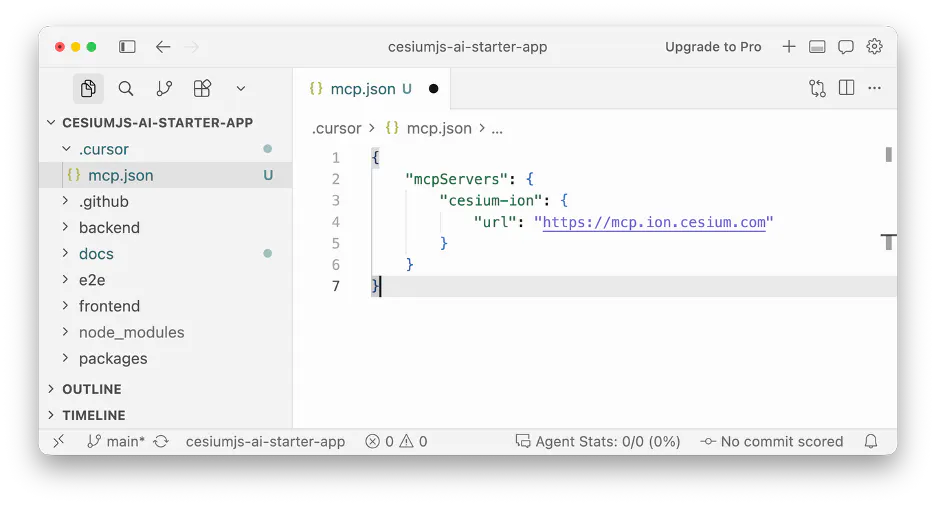The height and width of the screenshot is (506, 936).
Task: Open the Search view icon
Action: [126, 88]
